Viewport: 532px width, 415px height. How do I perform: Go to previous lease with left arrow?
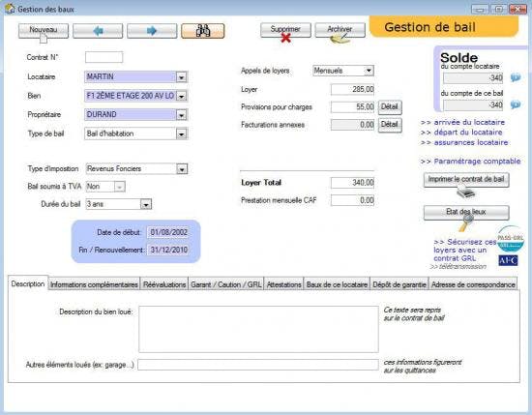coord(98,31)
